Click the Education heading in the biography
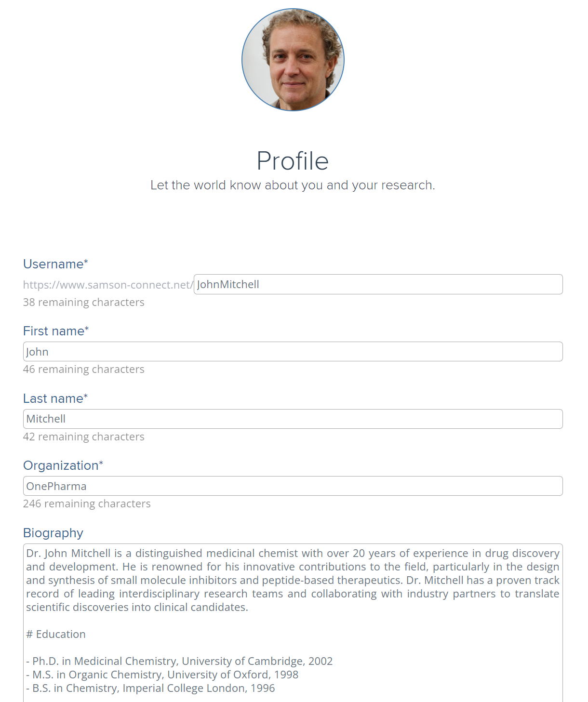The width and height of the screenshot is (588, 702). click(x=56, y=634)
